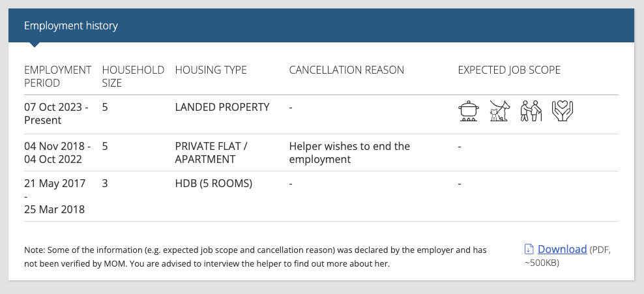
Task: Click the Housing Type column header
Action: pyautogui.click(x=211, y=70)
